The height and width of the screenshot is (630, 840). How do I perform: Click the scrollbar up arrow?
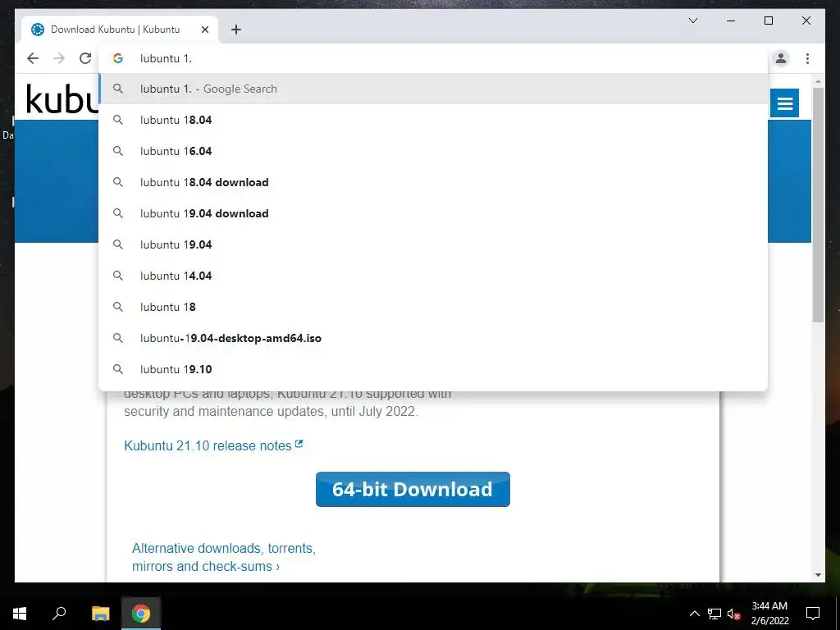(x=818, y=82)
